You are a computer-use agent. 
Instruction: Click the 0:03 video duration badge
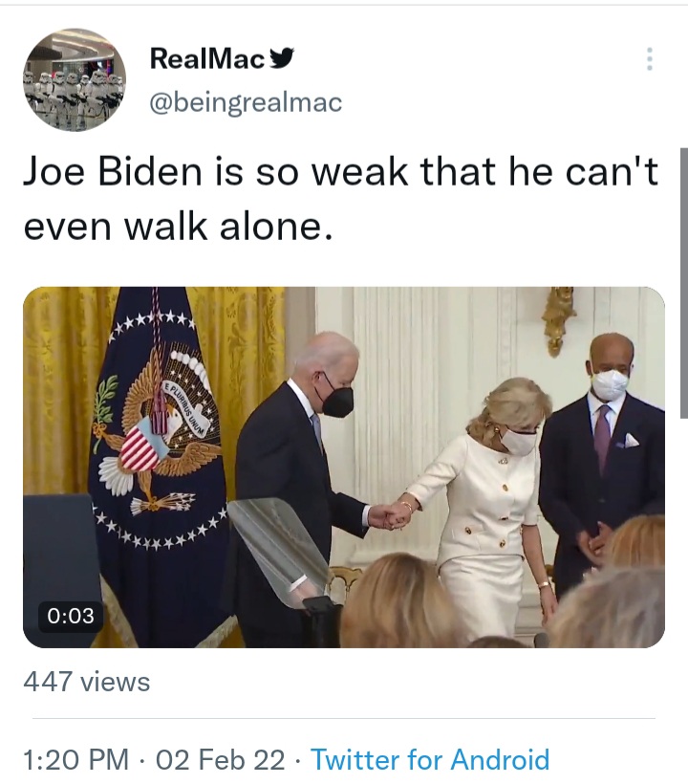point(71,616)
